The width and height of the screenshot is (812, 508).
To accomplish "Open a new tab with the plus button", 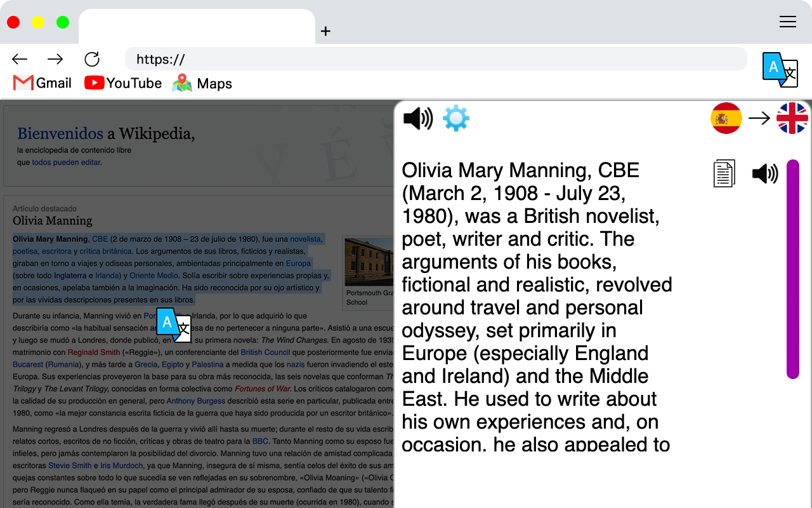I will [x=325, y=31].
